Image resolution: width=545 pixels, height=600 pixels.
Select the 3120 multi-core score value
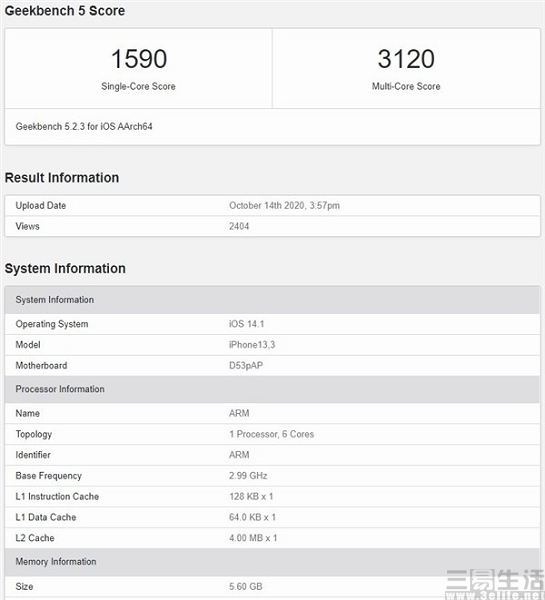(x=406, y=59)
